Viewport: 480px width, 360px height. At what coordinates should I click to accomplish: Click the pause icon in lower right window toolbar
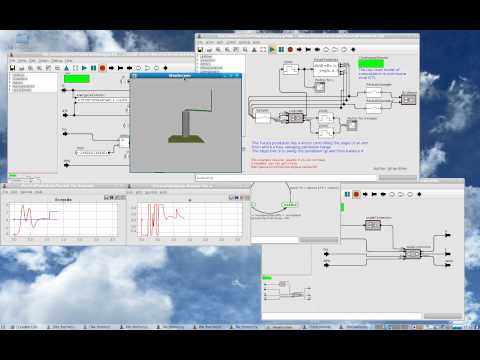347,194
